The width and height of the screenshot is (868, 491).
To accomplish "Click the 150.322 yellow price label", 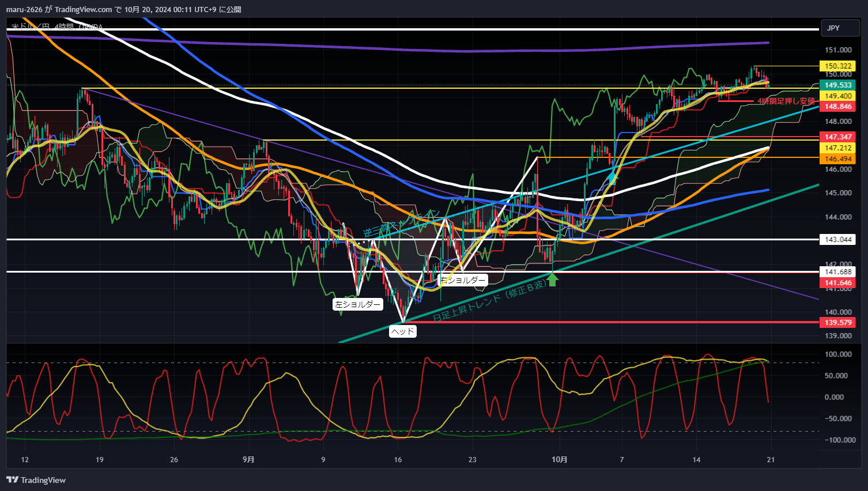I will (x=838, y=66).
